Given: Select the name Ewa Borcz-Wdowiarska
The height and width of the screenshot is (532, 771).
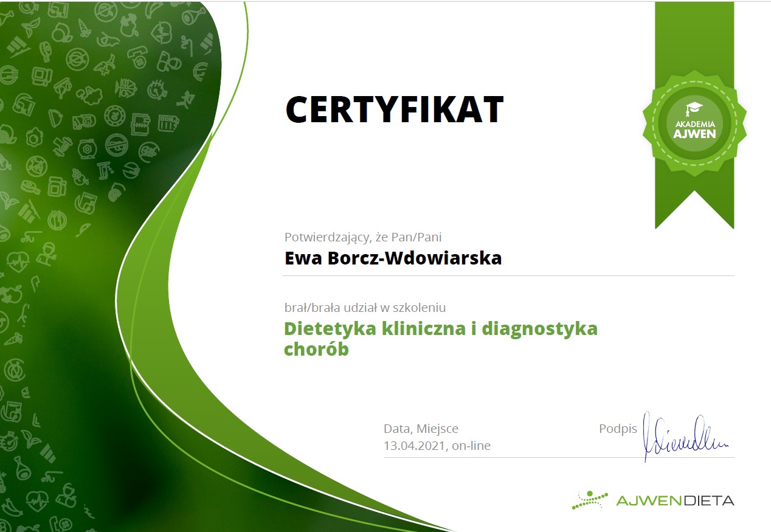Looking at the screenshot, I should pyautogui.click(x=393, y=258).
